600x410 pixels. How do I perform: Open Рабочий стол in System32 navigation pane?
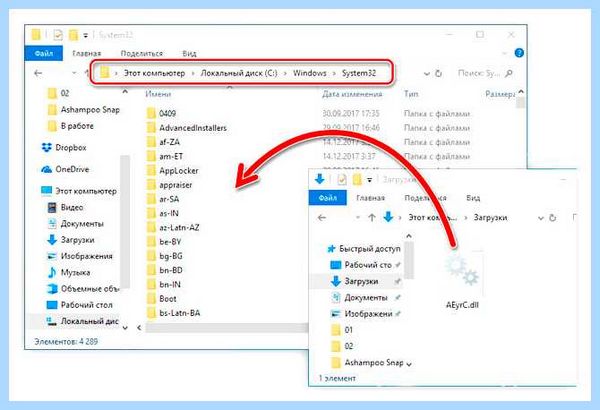tap(80, 305)
